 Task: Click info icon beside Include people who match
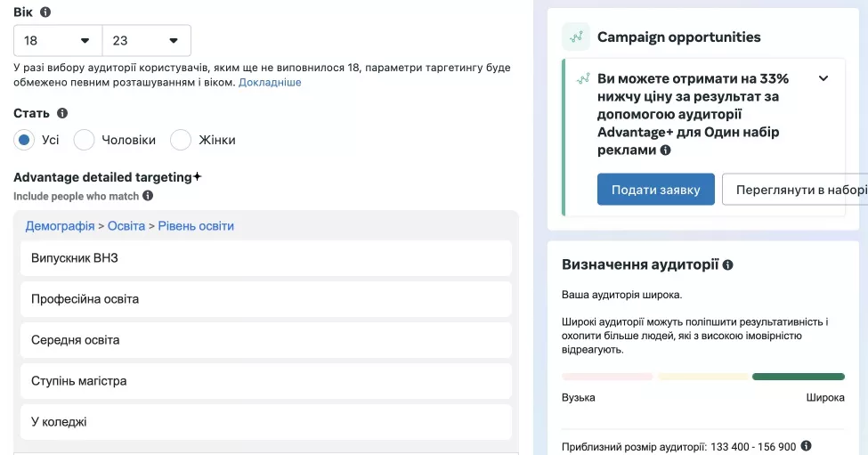(x=148, y=195)
